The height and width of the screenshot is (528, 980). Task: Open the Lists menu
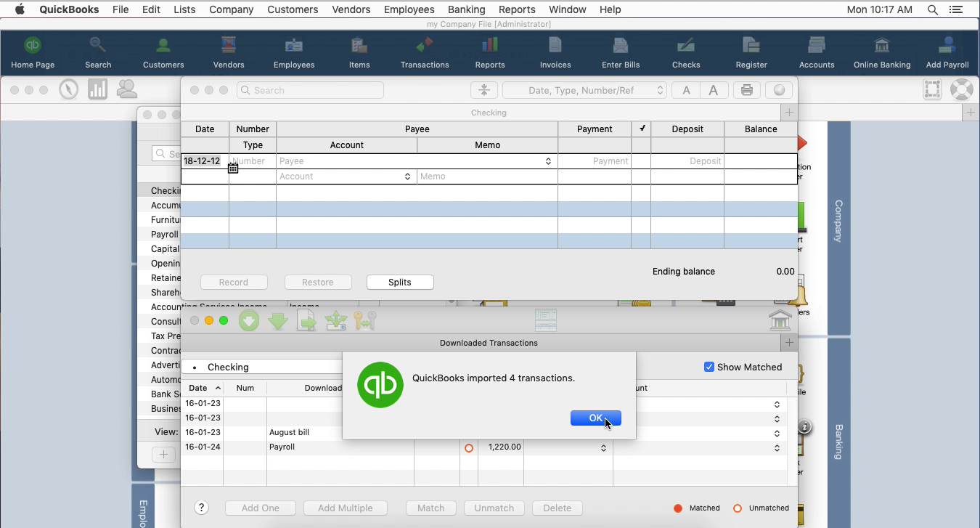click(x=184, y=9)
